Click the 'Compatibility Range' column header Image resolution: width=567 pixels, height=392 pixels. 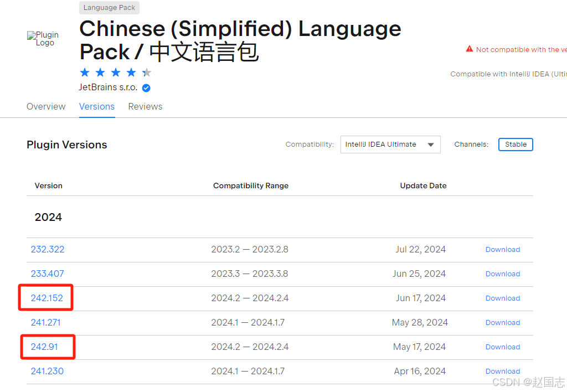(251, 186)
